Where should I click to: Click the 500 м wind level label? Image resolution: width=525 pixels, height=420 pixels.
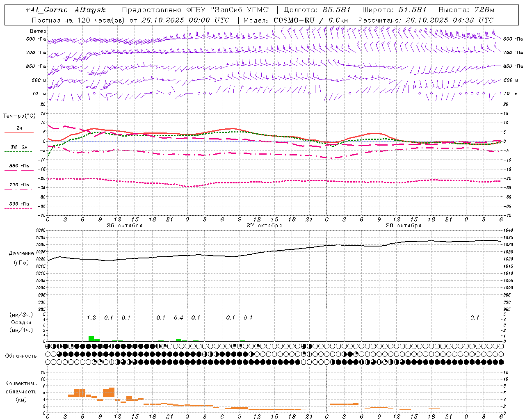(x=39, y=80)
